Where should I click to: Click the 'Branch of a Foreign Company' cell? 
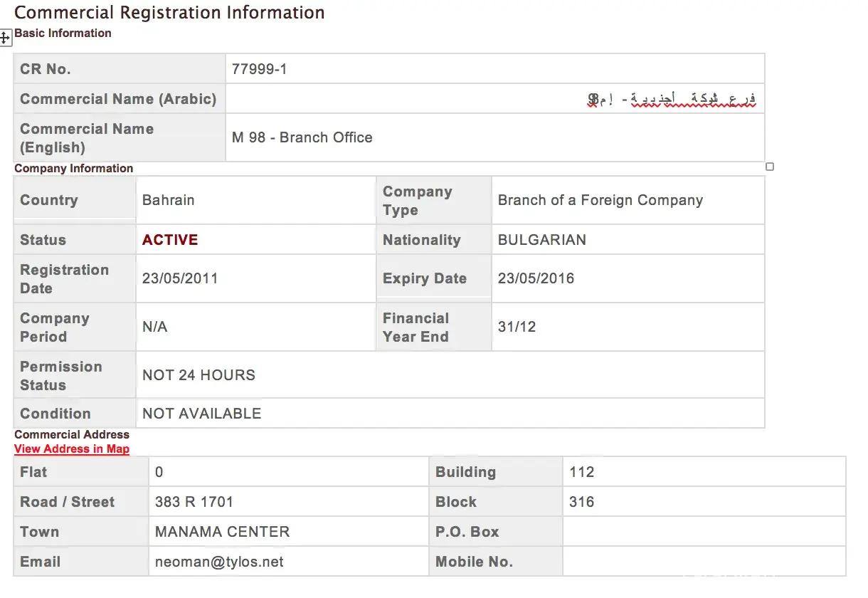[600, 200]
